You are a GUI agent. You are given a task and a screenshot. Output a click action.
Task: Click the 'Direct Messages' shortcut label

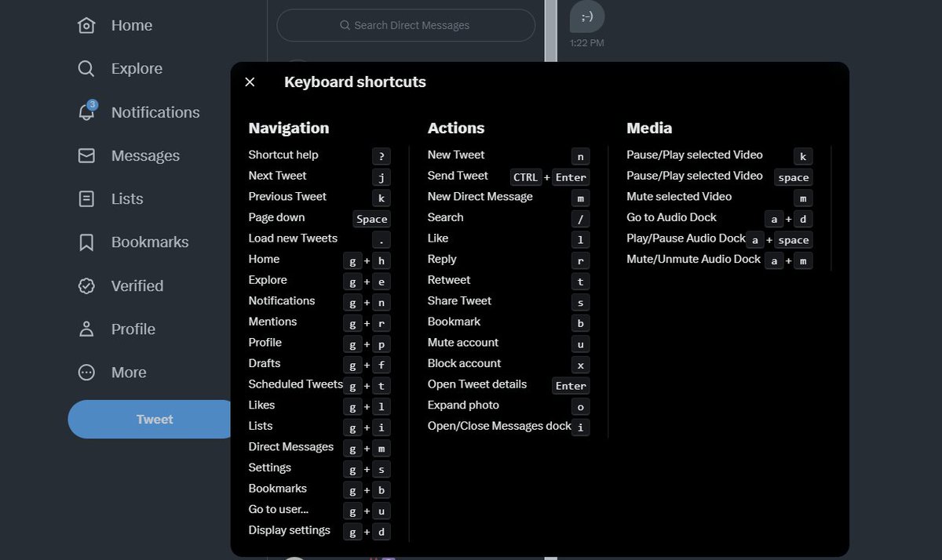click(x=291, y=447)
